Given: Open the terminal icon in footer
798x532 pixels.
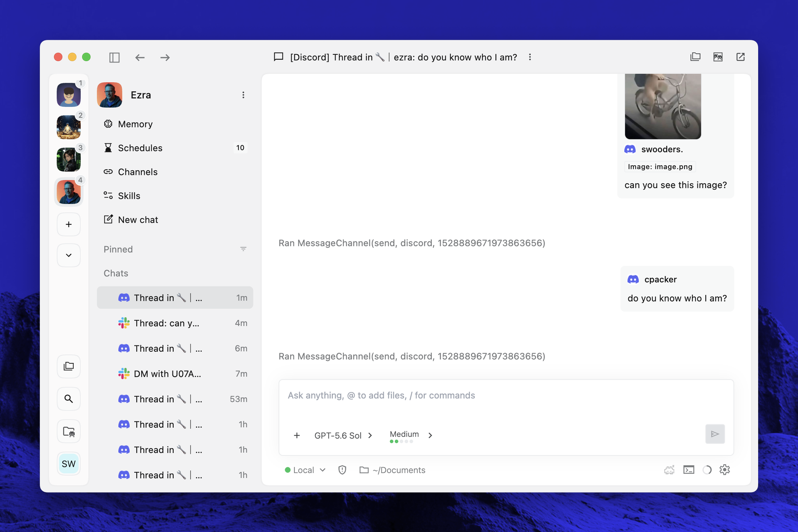Looking at the screenshot, I should pyautogui.click(x=689, y=470).
